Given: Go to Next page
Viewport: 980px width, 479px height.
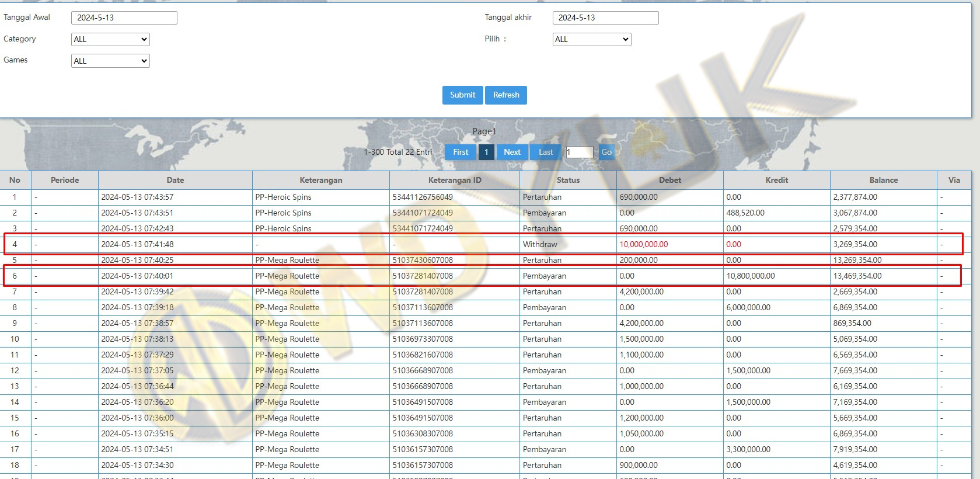Looking at the screenshot, I should [512, 152].
